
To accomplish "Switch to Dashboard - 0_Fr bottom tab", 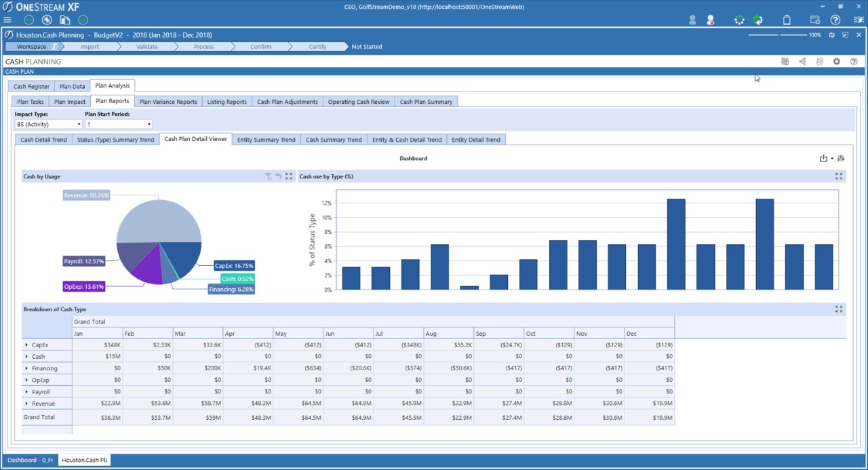I will [31, 460].
